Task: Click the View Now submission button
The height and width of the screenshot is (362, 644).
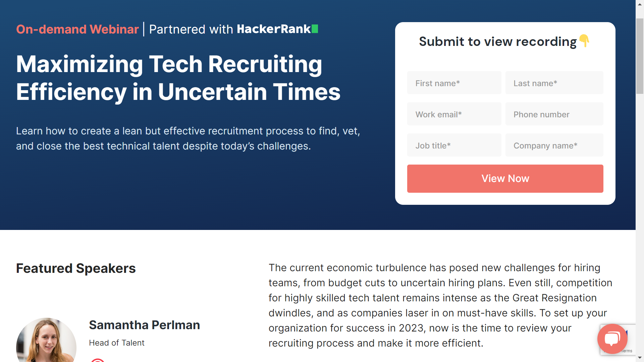Action: (x=505, y=179)
